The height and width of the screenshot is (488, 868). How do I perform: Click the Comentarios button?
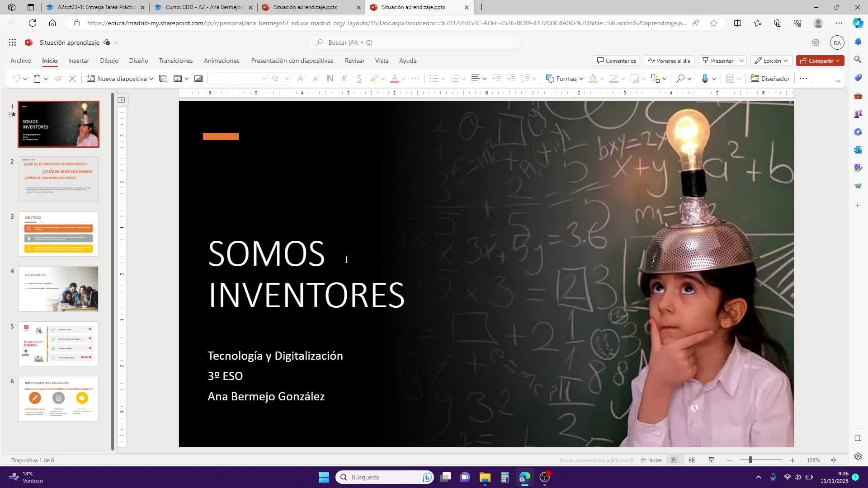[616, 61]
